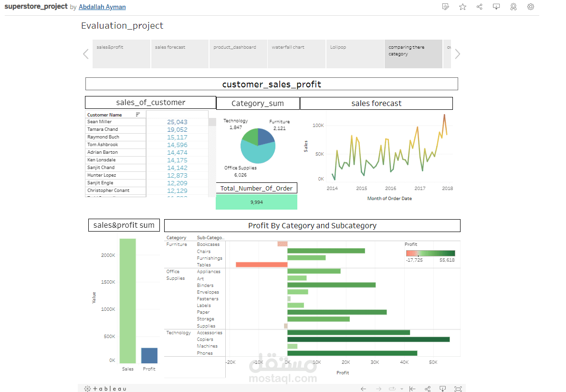Select customer row Raymond Buch
566x392 pixels.
tap(115, 137)
